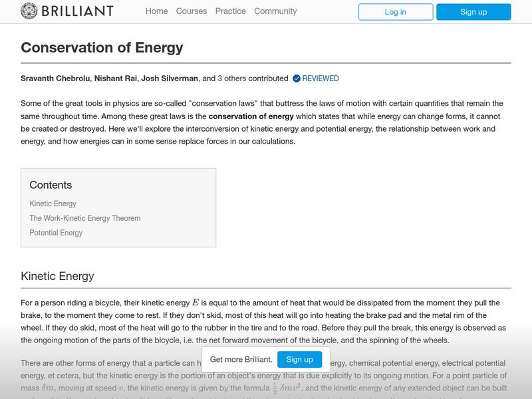The height and width of the screenshot is (399, 532).
Task: Open the Practice section
Action: tap(230, 11)
